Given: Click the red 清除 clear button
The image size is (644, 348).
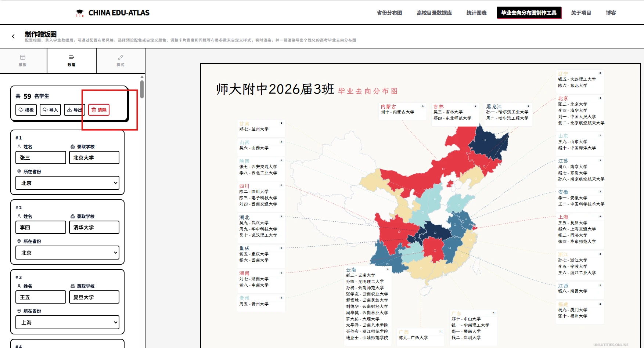Looking at the screenshot, I should click(99, 110).
